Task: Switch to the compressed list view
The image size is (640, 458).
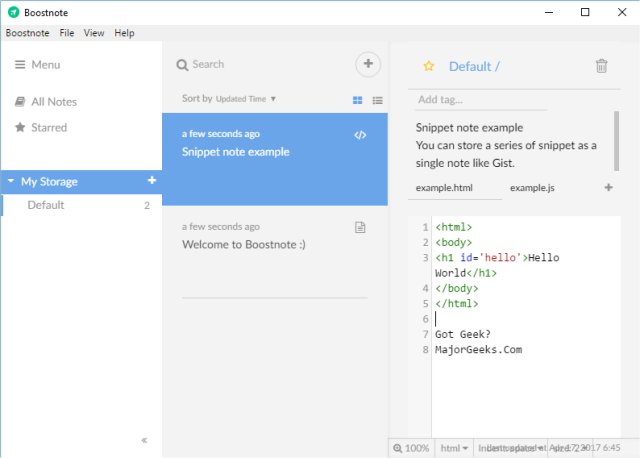Action: (378, 100)
